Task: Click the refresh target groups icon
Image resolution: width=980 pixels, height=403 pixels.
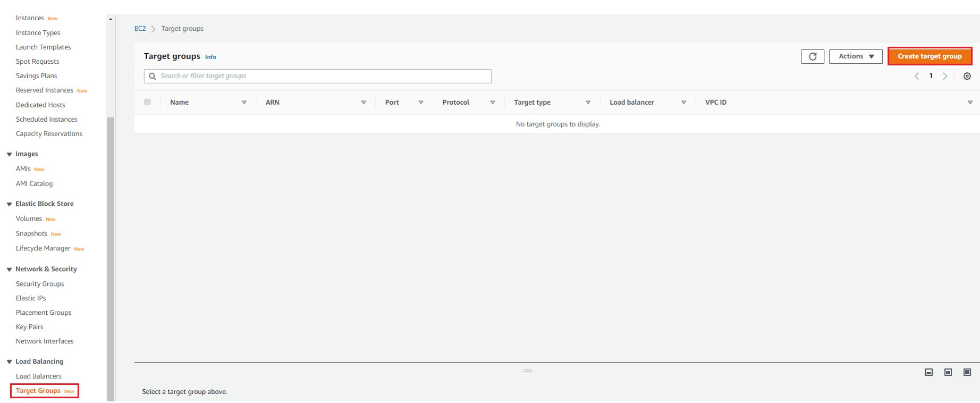Action: 812,56
